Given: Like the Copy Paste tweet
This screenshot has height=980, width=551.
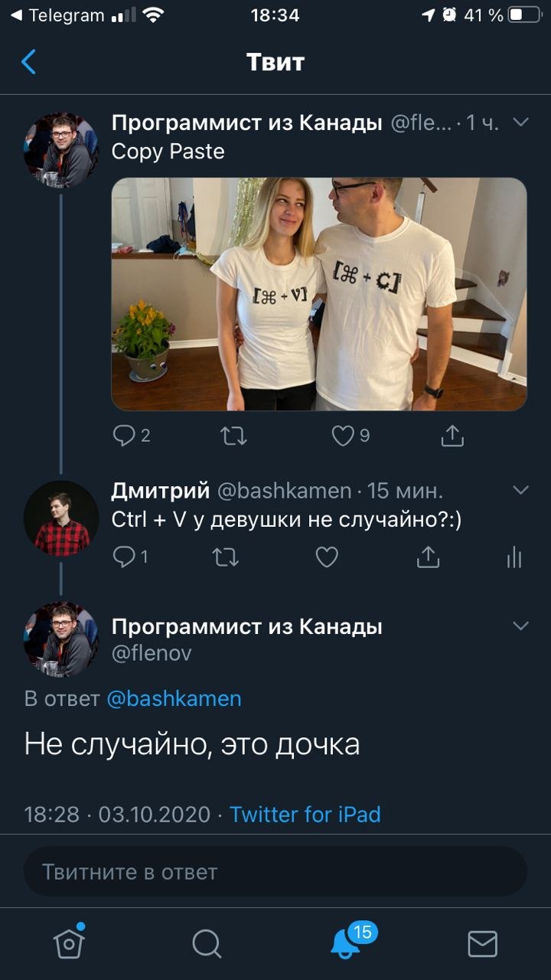Looking at the screenshot, I should [343, 436].
